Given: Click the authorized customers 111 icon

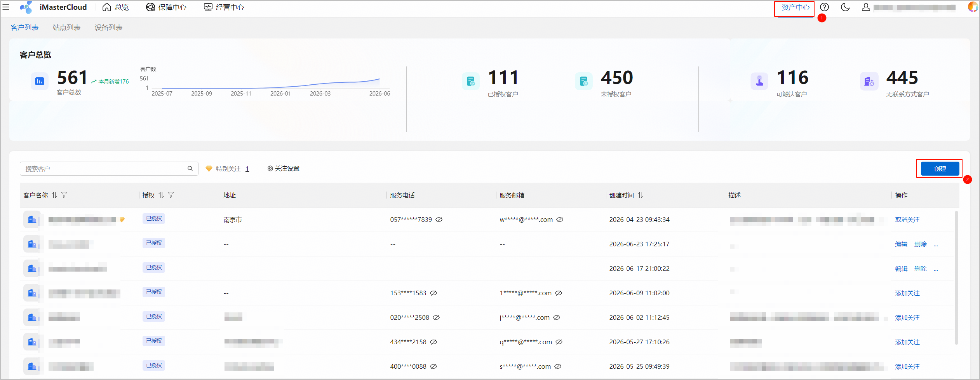Looking at the screenshot, I should [x=470, y=81].
